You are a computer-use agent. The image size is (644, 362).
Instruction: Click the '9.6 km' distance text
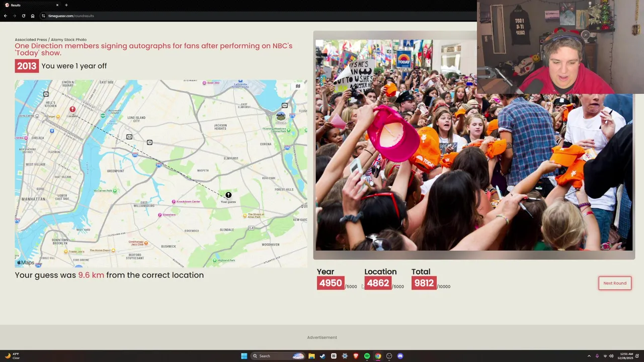(91, 275)
